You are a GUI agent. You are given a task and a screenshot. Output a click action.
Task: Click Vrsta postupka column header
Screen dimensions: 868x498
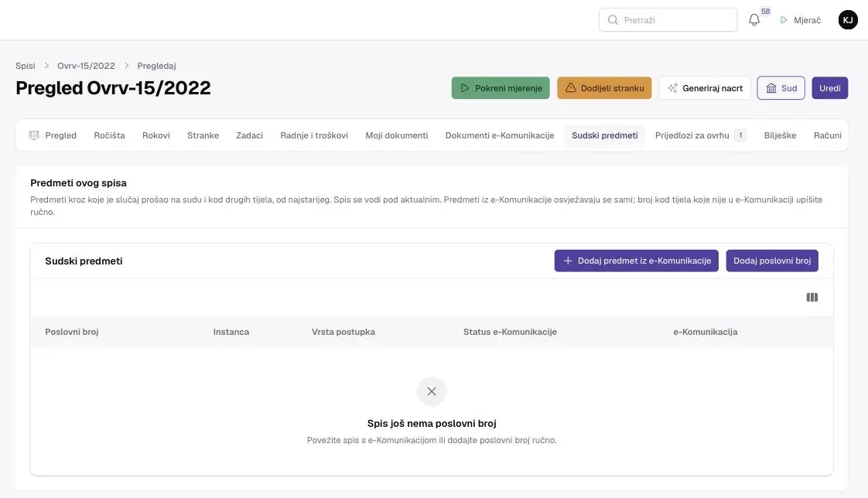click(343, 332)
